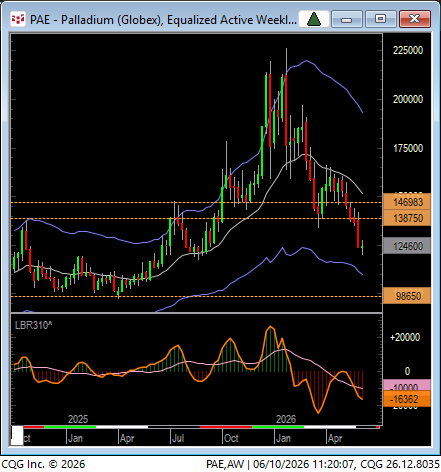Click the 225000 price scale label
Screen dimensions: 441x472
(x=408, y=50)
